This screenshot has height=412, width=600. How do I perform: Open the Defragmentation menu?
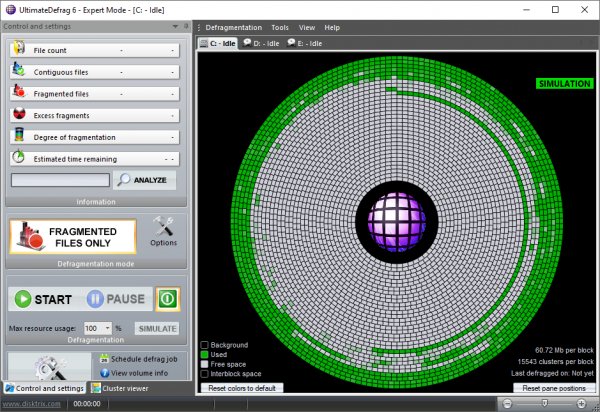[x=233, y=28]
